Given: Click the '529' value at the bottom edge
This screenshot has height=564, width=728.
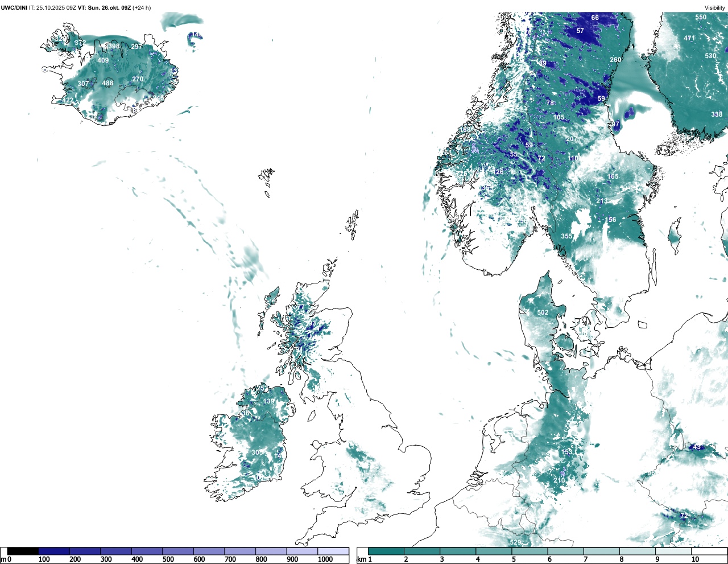Looking at the screenshot, I should tap(515, 542).
